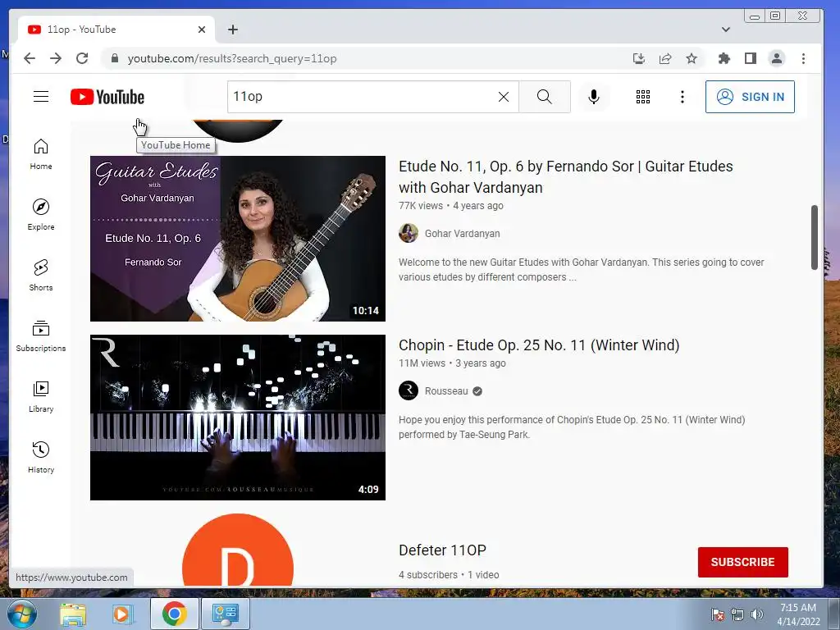Click SIGN IN button
The width and height of the screenshot is (840, 630).
(x=750, y=97)
